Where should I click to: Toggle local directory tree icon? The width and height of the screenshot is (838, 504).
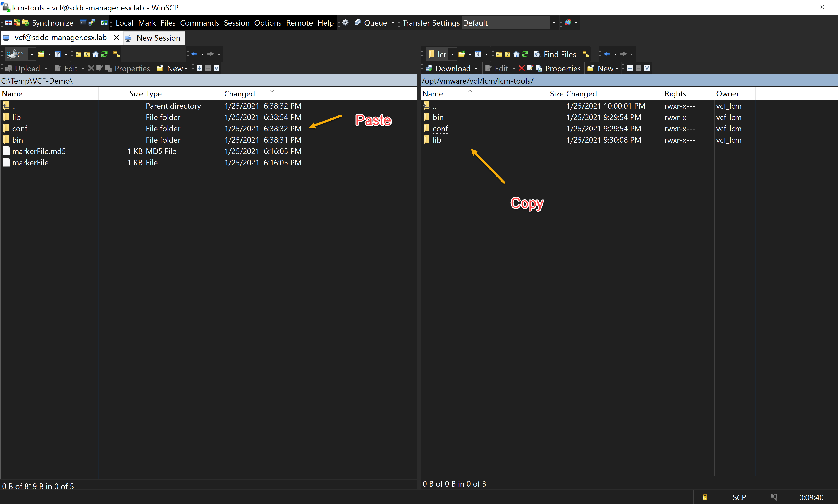[117, 54]
